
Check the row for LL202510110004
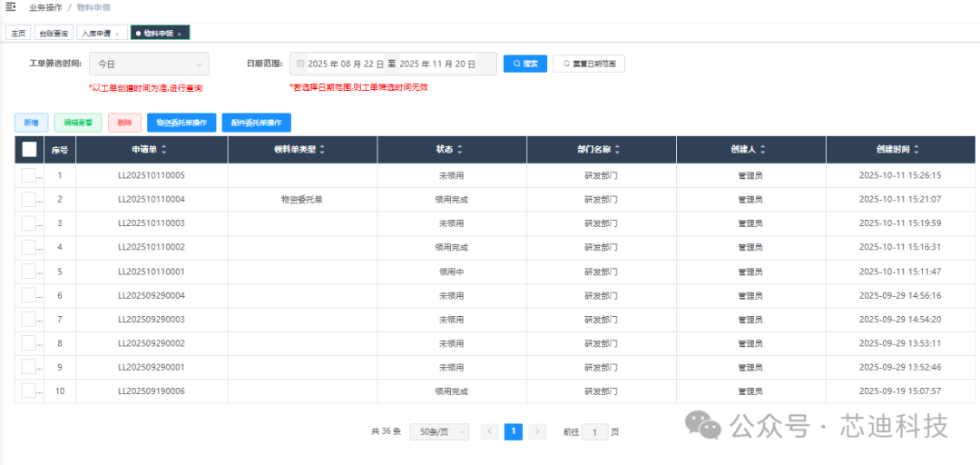pyautogui.click(x=29, y=200)
